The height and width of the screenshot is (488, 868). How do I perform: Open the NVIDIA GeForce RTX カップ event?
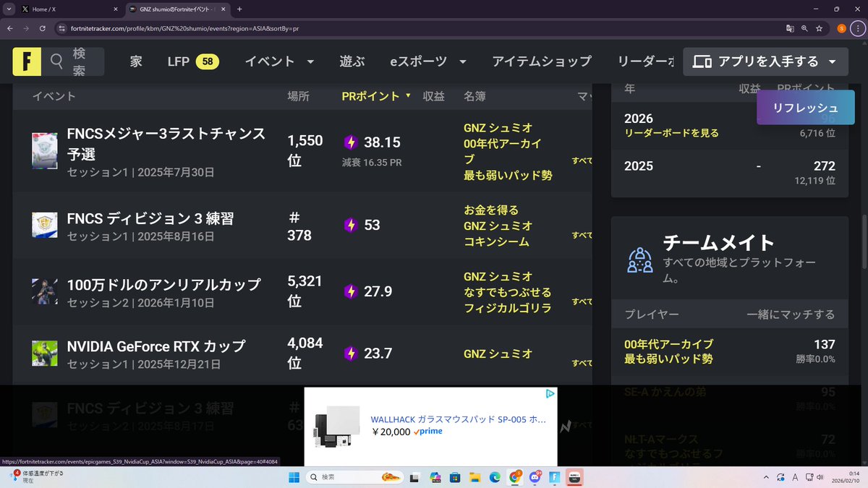point(156,346)
